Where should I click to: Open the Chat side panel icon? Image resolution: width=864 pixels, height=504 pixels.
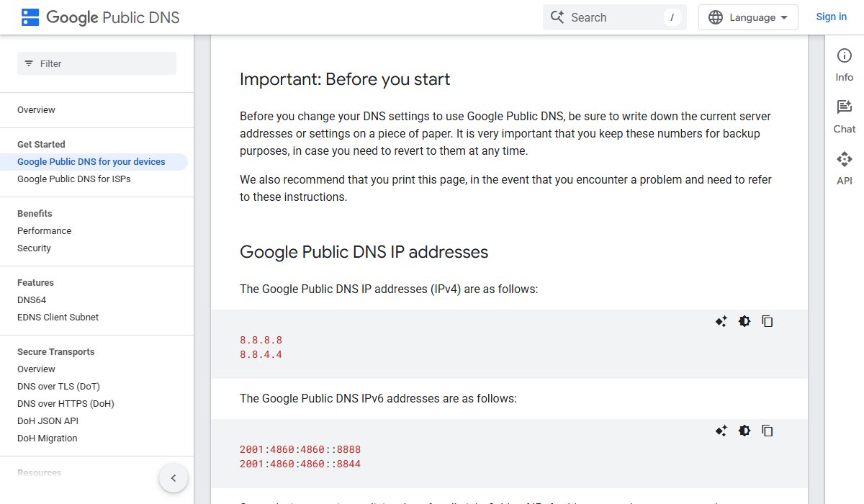pos(845,107)
